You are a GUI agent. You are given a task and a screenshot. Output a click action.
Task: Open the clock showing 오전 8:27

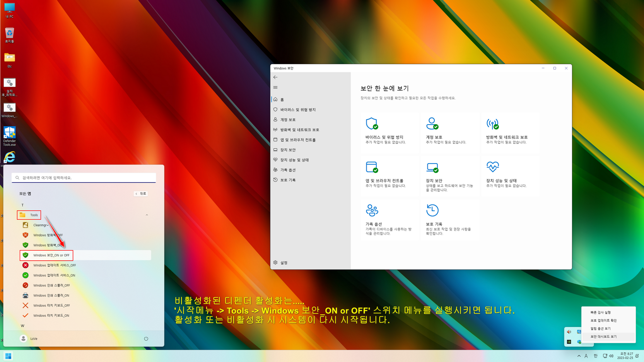[625, 356]
